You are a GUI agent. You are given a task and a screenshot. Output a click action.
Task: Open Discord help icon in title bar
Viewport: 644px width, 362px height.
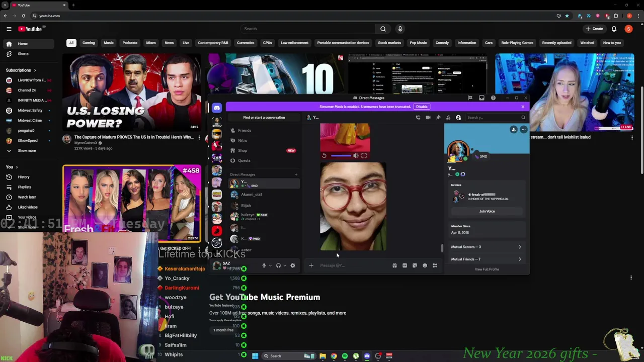pos(493,98)
